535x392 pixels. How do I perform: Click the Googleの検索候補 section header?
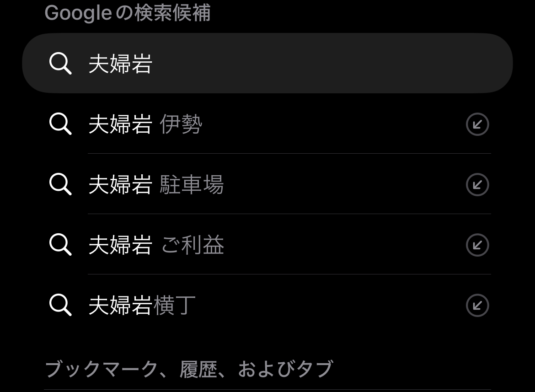(128, 13)
